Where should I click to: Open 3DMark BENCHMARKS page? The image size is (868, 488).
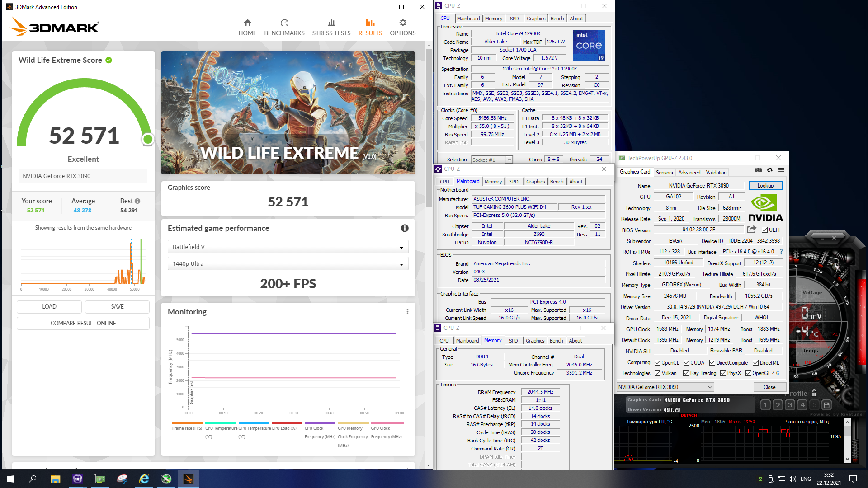click(x=284, y=28)
